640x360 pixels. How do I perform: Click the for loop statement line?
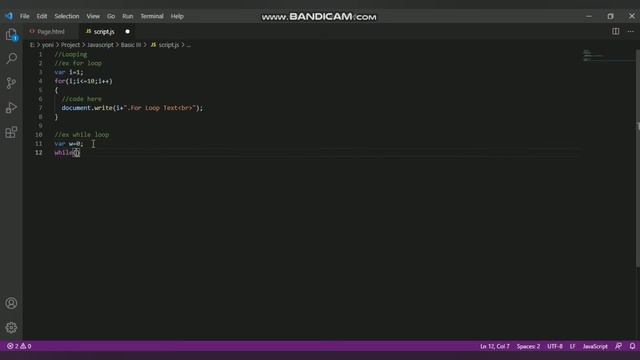point(83,81)
